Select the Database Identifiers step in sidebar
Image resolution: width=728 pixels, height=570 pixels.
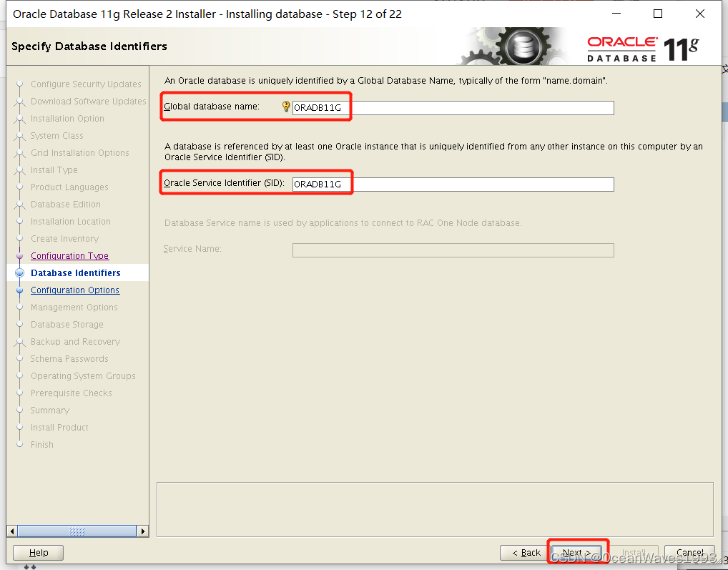[76, 273]
